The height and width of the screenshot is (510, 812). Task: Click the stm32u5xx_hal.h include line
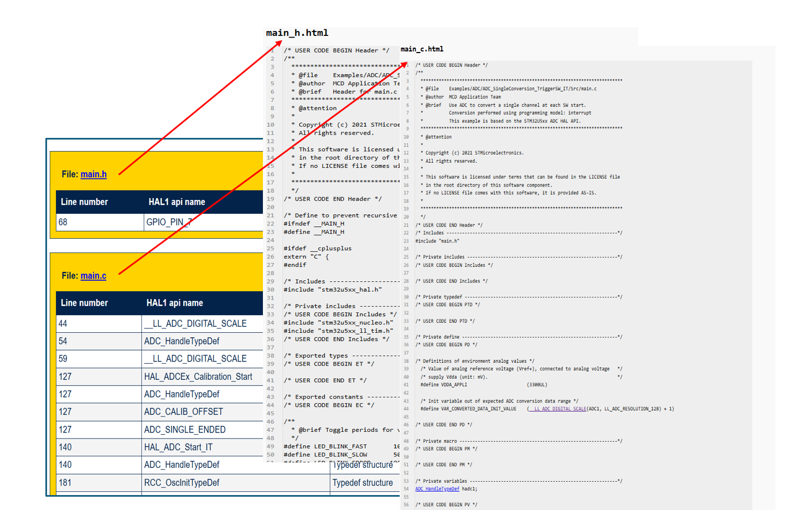coord(333,290)
